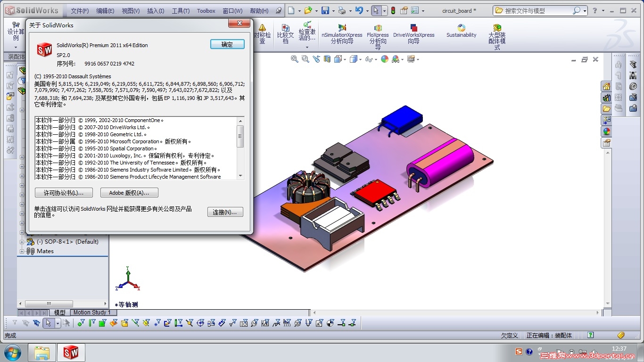Open the 窗口(W) menu

tap(232, 11)
